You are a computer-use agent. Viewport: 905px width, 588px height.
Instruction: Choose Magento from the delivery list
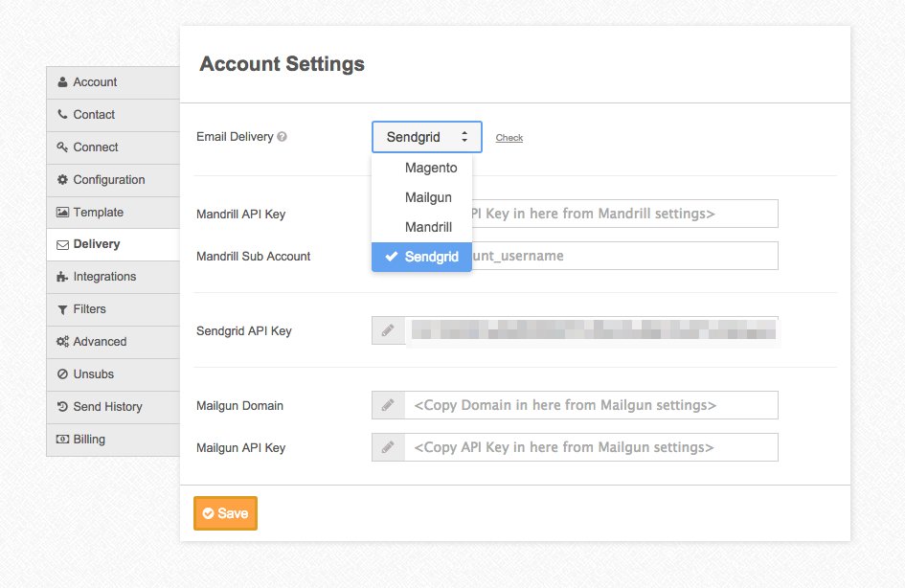pyautogui.click(x=431, y=168)
